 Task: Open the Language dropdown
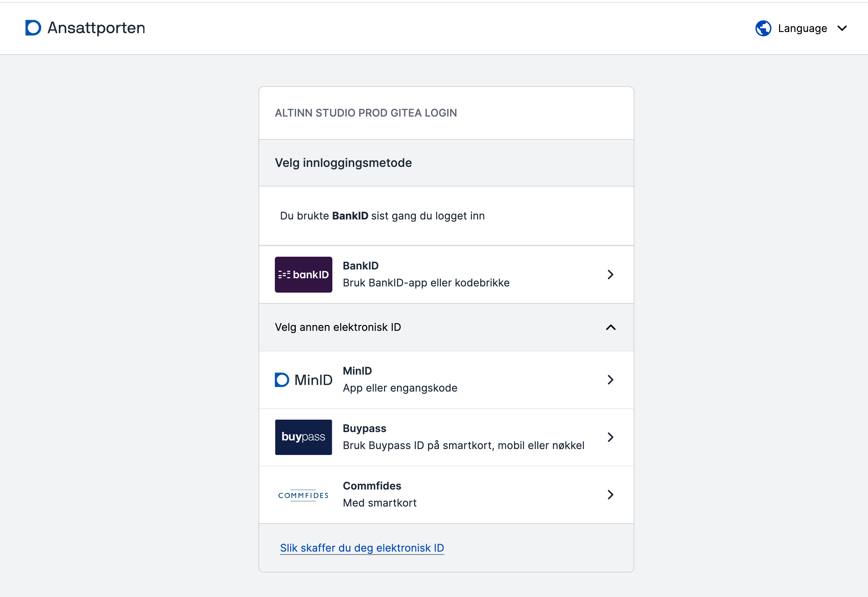click(801, 28)
